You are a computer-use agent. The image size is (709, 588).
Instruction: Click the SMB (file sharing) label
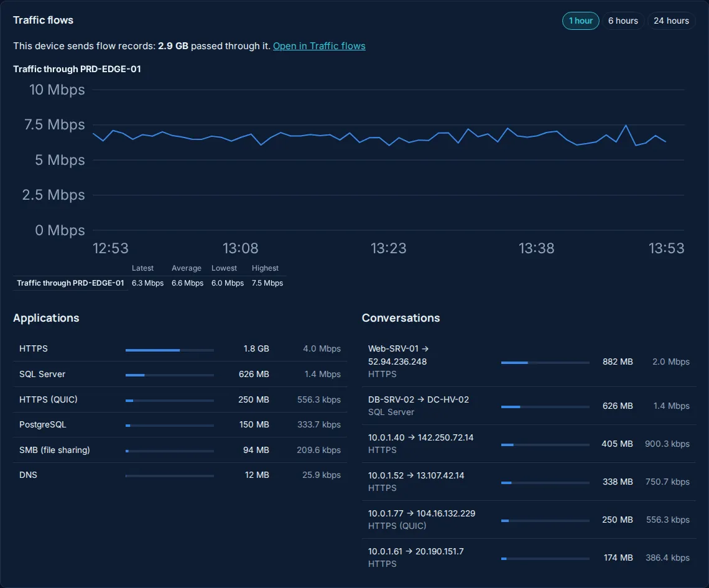54,450
